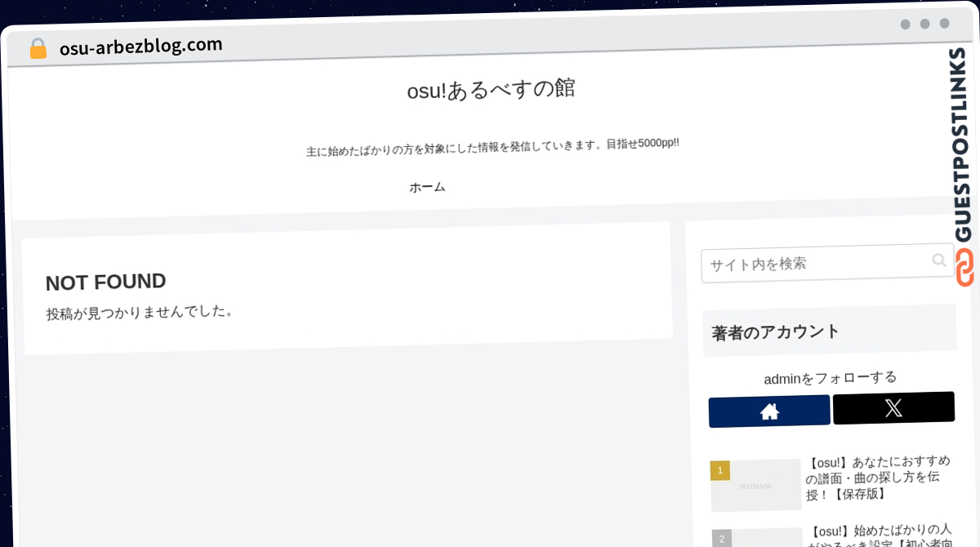Click the adminをフォローする text
Image resolution: width=980 pixels, height=547 pixels.
pos(831,378)
